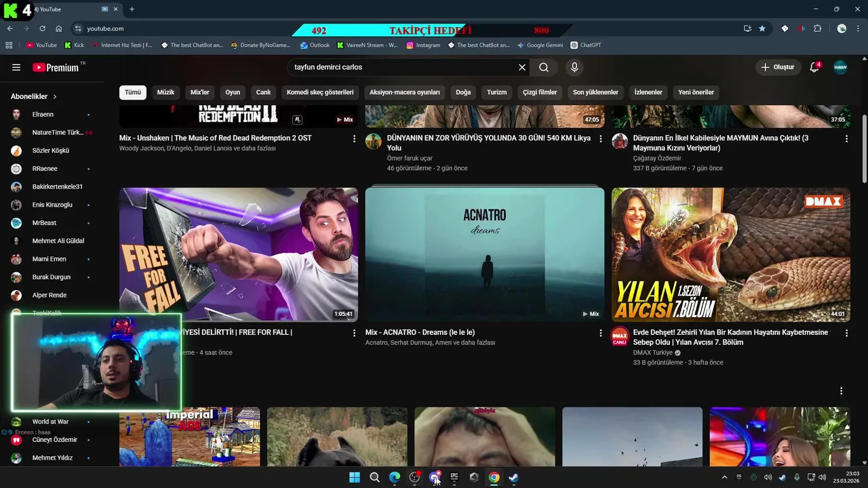Screen dimensions: 868x488
Task: Select the Çizgi filmler chip
Action: pyautogui.click(x=540, y=92)
